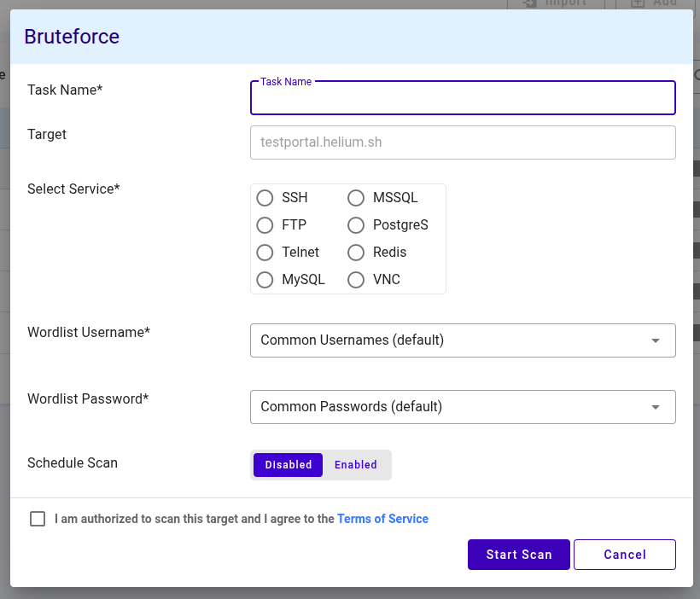Pick the PostgreS service option
This screenshot has width=700, height=599.
click(x=356, y=225)
